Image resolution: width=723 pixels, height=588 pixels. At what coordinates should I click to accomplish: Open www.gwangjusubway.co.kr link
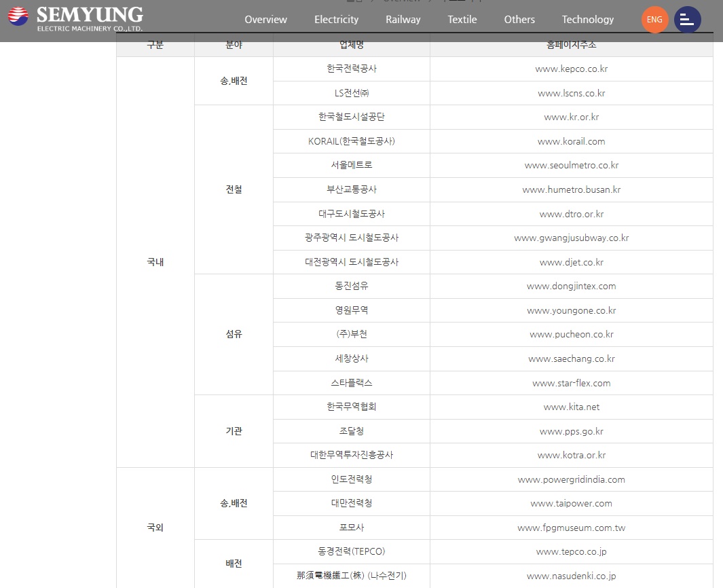coord(572,238)
